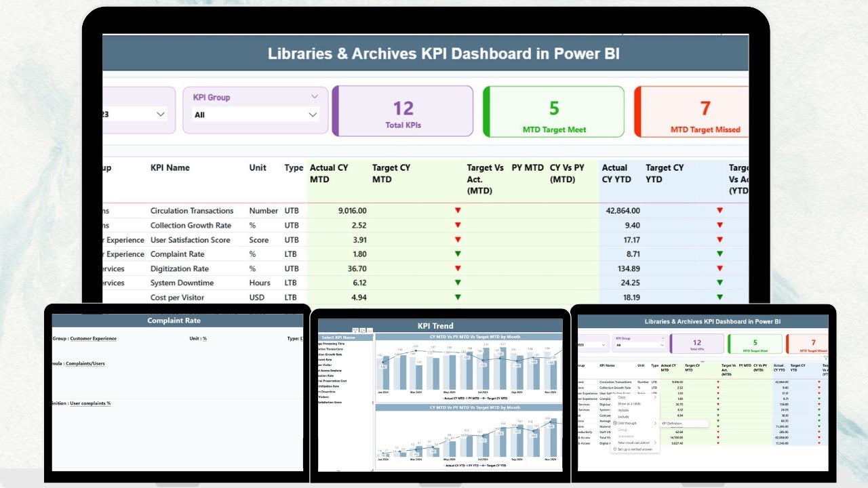
Task: Open KPI Group dropdown on large laptop dashboard
Action: [256, 115]
